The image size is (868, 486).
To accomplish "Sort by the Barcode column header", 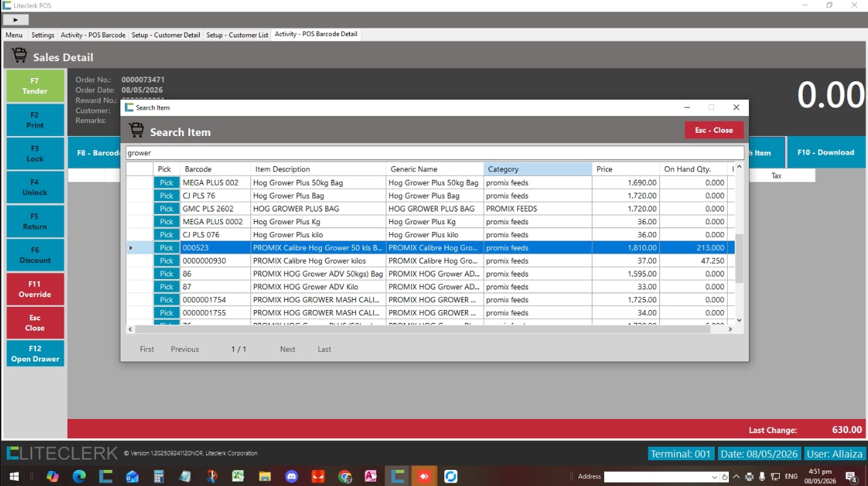I will (215, 169).
